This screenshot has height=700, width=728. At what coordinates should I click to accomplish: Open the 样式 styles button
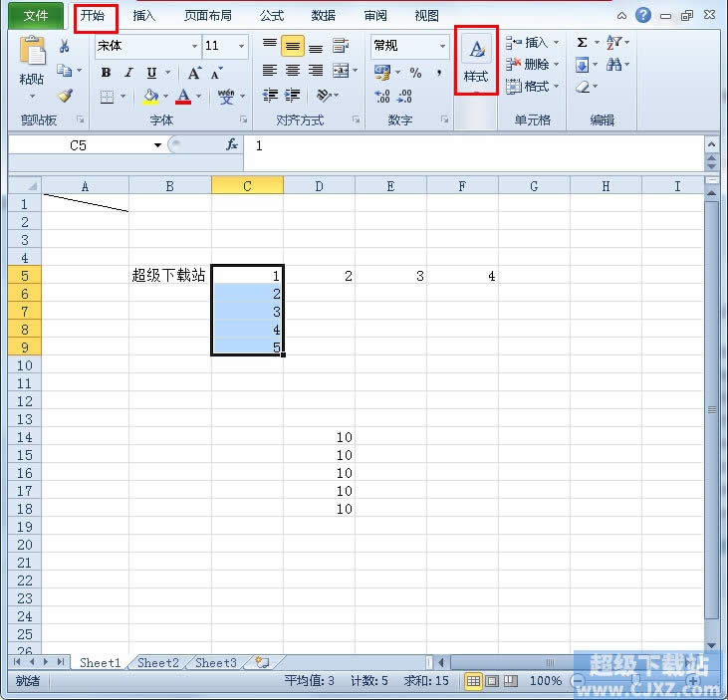click(x=476, y=61)
